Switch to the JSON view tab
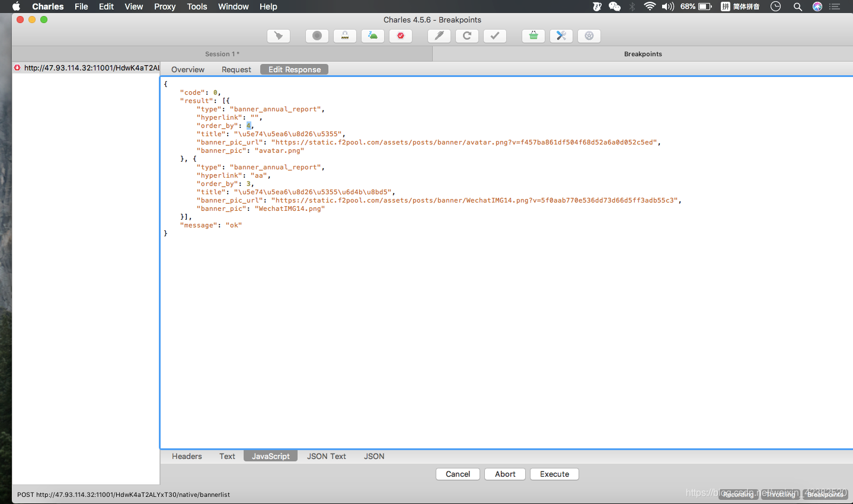 coord(374,456)
